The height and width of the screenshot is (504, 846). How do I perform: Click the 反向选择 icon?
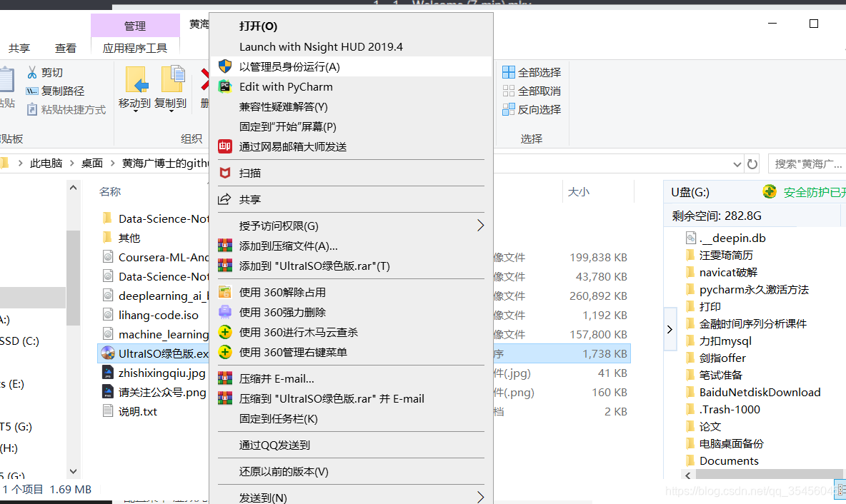(508, 109)
